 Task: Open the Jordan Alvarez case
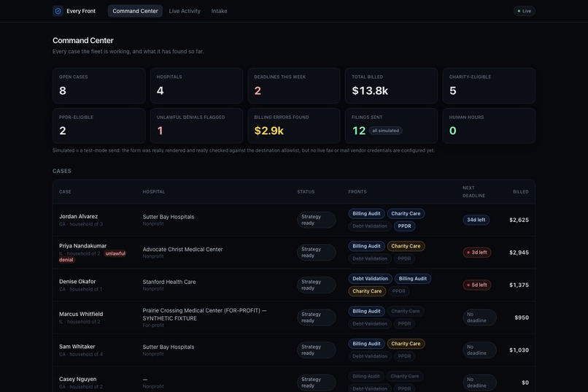294,220
